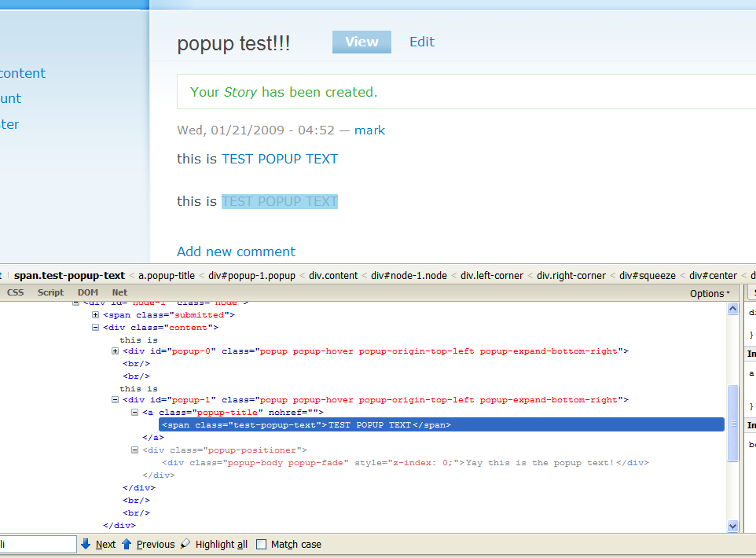756x558 pixels.
Task: Click the Previous find arrow icon
Action: 127,544
